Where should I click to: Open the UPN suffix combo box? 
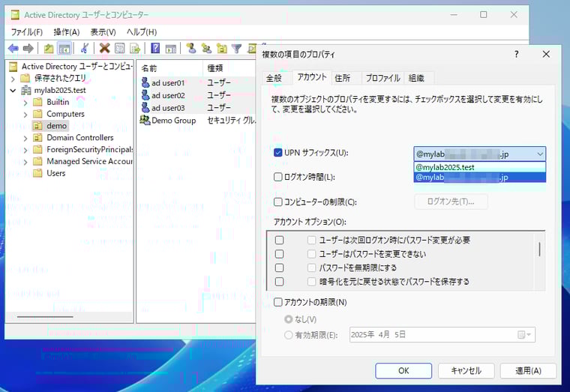(479, 154)
